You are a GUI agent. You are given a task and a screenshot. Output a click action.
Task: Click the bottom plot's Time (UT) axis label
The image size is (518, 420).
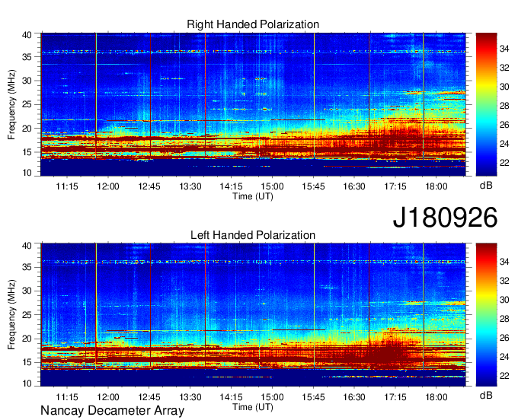coord(253,407)
